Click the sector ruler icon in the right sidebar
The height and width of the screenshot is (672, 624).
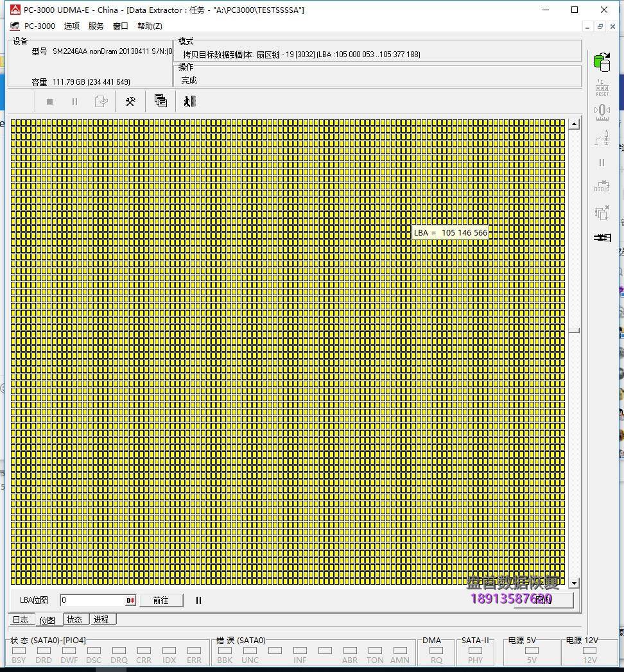point(602,110)
